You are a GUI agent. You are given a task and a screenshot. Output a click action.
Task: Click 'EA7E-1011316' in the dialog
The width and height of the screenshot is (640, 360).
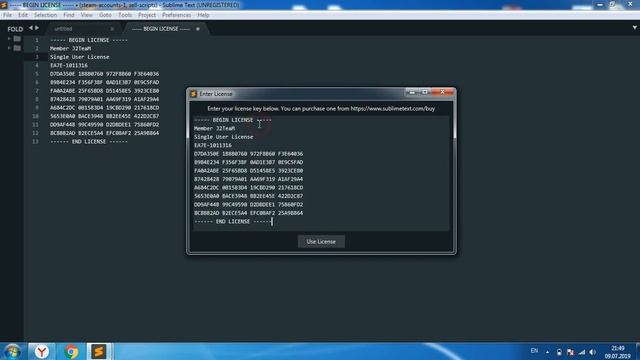click(x=213, y=145)
